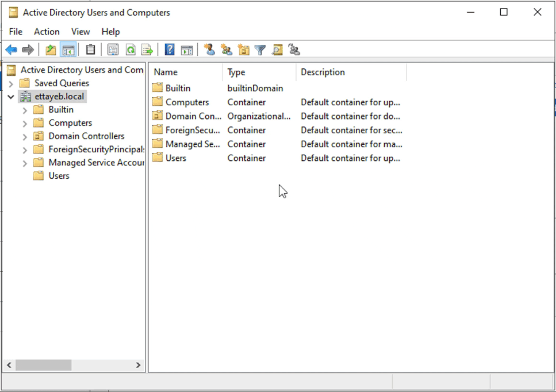Select Builtin in the console tree

click(x=61, y=110)
